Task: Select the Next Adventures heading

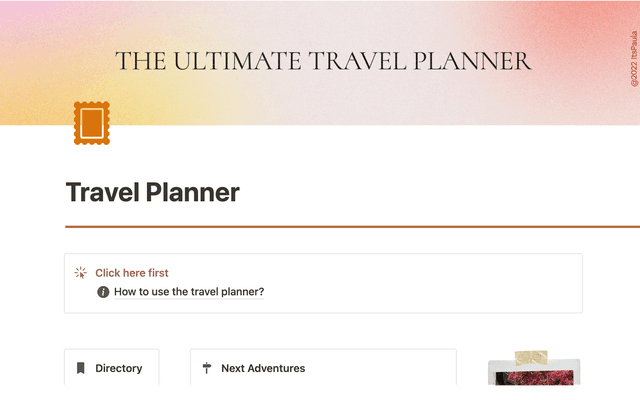Action: [x=263, y=368]
